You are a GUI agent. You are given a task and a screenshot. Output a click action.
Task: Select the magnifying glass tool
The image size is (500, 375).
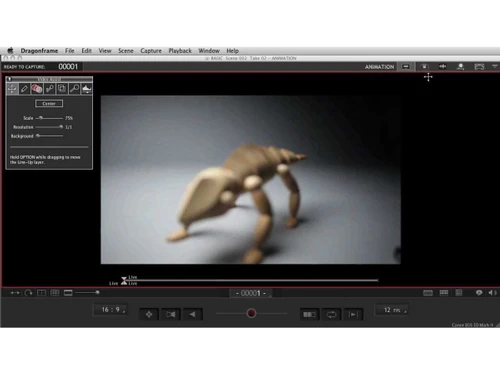pos(74,89)
